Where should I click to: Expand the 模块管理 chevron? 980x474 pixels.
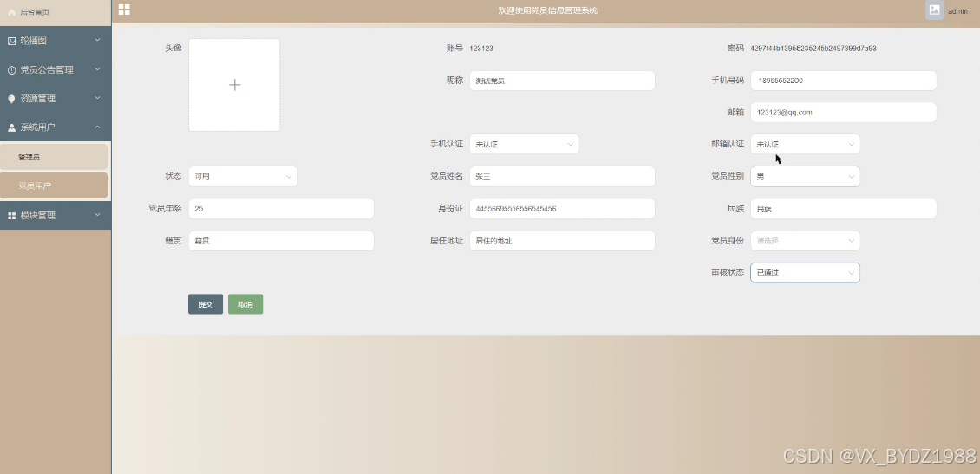tap(97, 215)
